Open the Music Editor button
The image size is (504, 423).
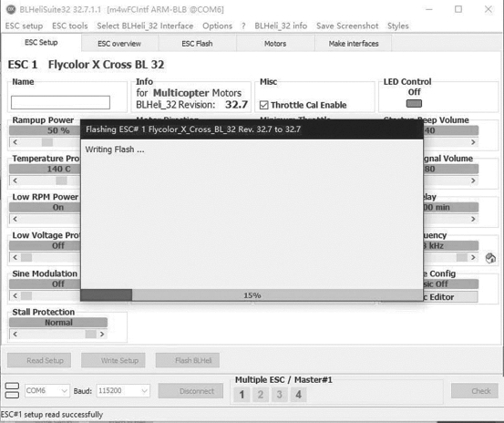450,297
